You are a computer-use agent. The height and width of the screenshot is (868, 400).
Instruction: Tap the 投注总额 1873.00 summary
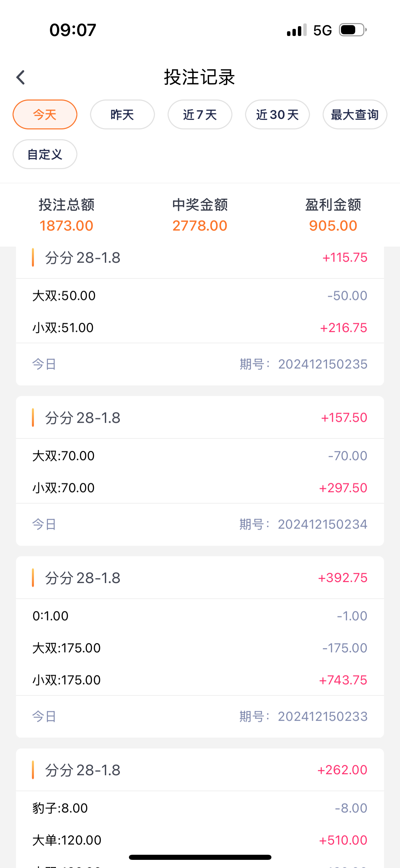66,215
